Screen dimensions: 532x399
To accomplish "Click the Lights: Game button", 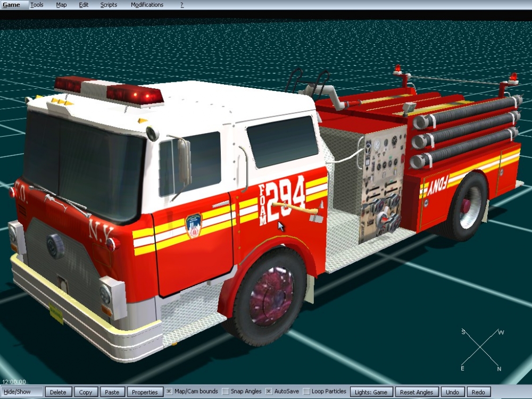I will (x=371, y=392).
